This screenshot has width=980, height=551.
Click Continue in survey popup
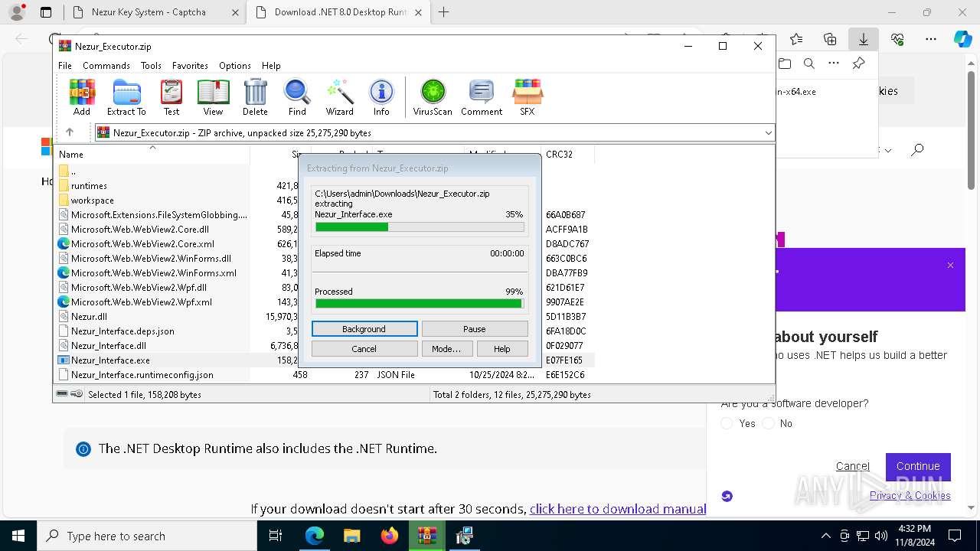918,466
